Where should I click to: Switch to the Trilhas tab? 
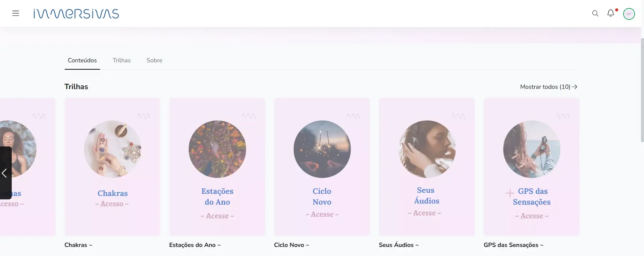pos(121,60)
